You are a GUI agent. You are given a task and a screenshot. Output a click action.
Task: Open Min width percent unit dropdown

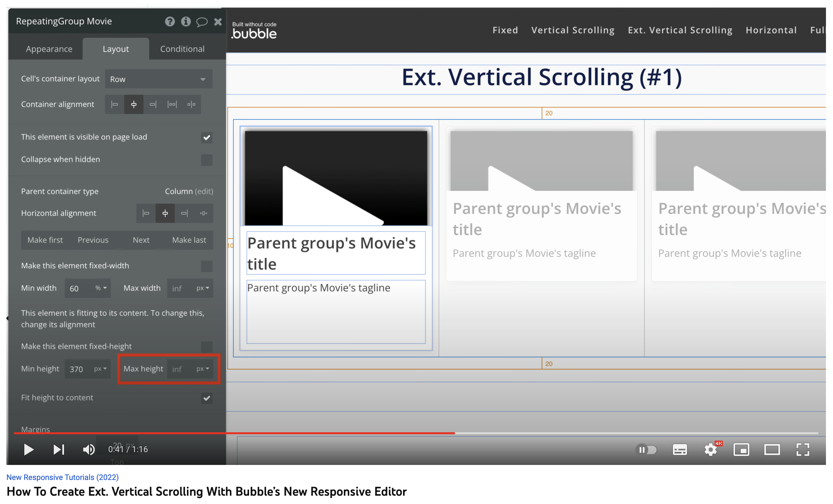click(x=101, y=288)
